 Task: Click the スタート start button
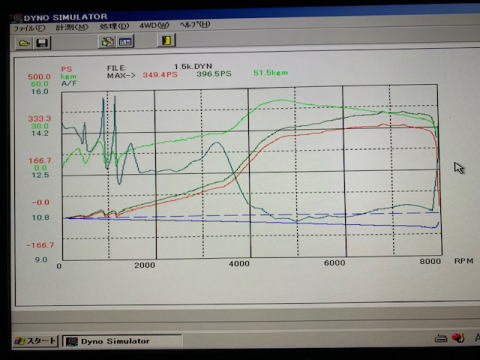pos(35,341)
